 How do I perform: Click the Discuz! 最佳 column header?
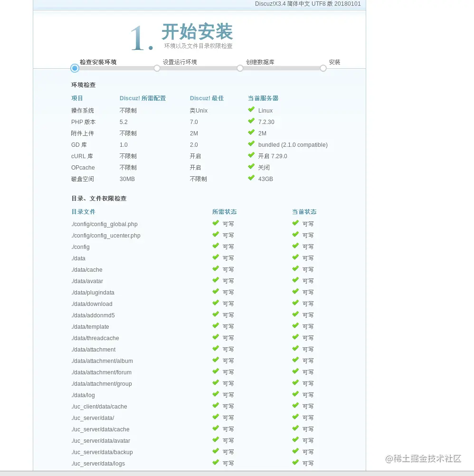tap(207, 98)
